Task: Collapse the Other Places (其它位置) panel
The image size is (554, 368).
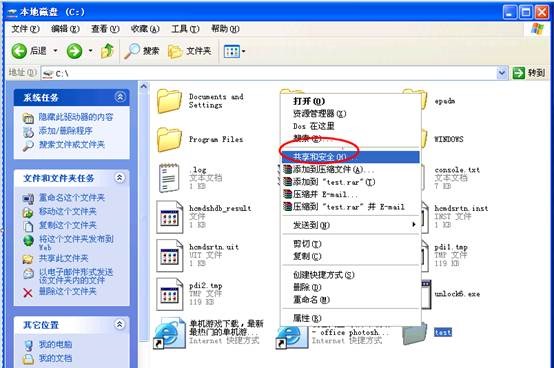Action: point(120,324)
